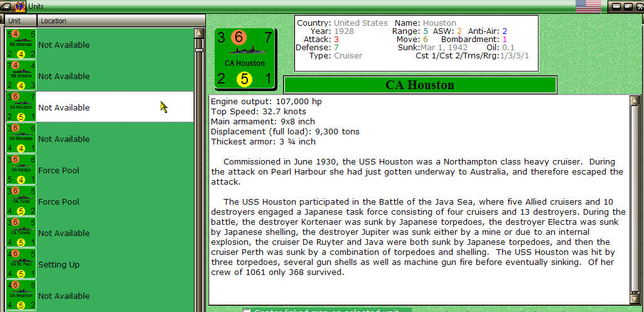This screenshot has width=644, height=312.
Task: Maximize the Units window
Action: pos(628,6)
